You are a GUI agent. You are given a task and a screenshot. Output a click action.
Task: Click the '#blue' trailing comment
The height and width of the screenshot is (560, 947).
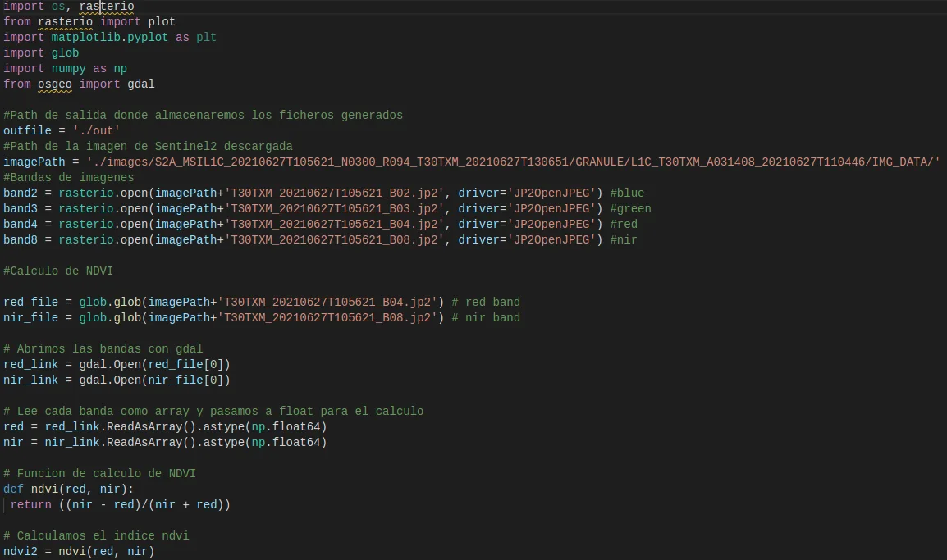627,193
